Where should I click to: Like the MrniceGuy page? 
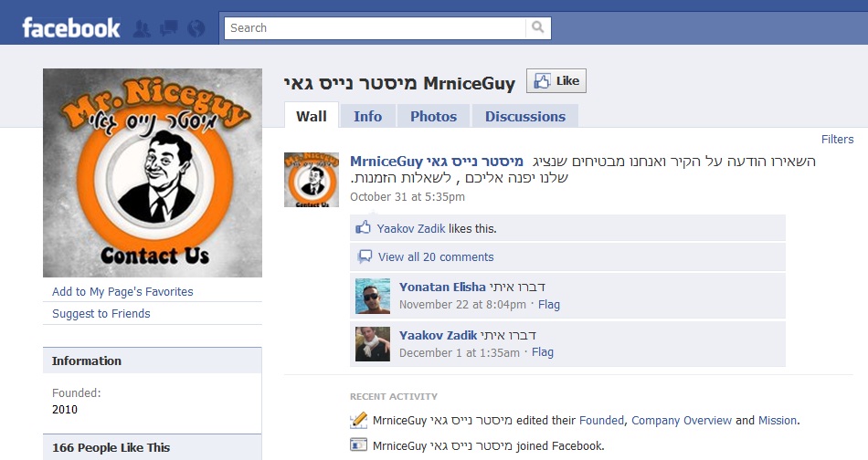[556, 80]
